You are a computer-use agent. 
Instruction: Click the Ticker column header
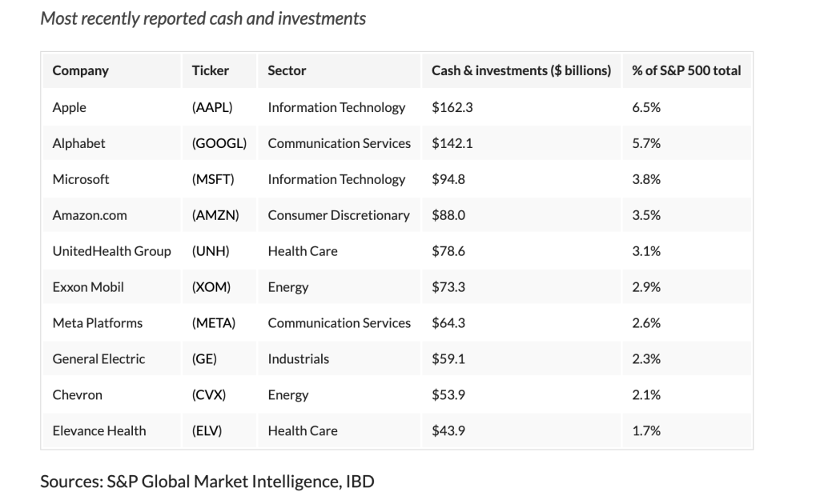click(x=210, y=70)
